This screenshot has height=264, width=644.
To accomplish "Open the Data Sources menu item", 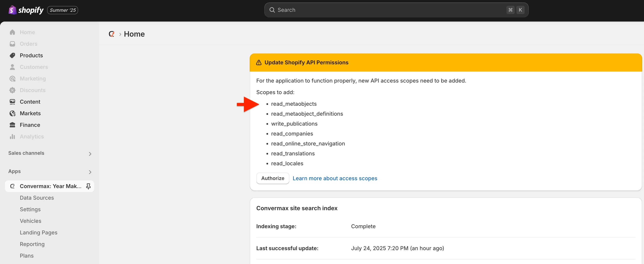I will pos(37,198).
